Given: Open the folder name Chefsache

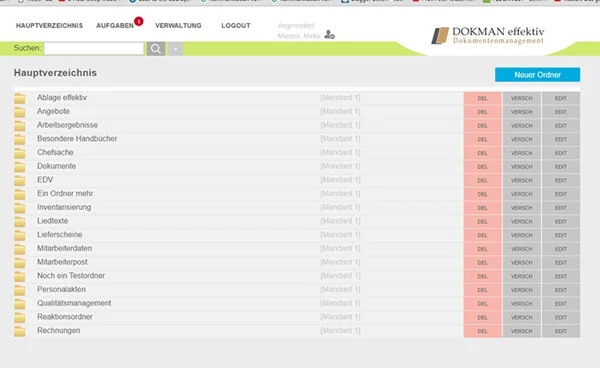Looking at the screenshot, I should pos(55,152).
